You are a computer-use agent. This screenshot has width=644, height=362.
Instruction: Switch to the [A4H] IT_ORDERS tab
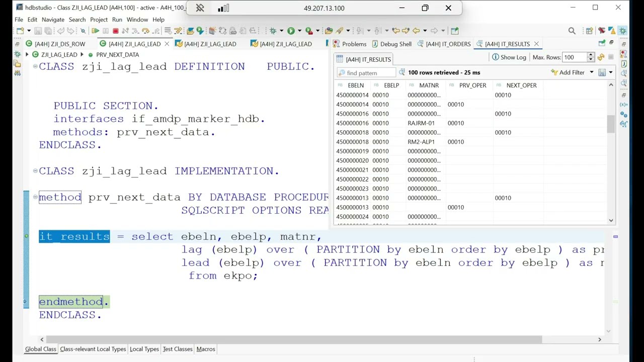click(x=443, y=44)
